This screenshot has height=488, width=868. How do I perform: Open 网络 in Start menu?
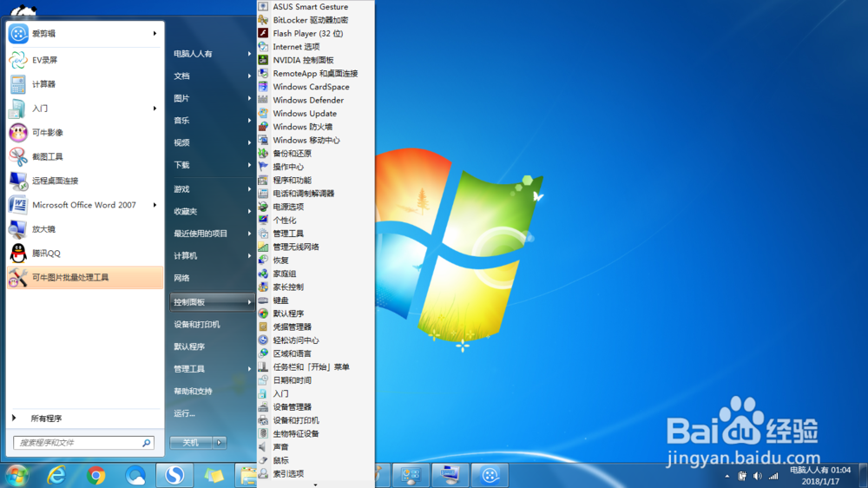point(212,278)
